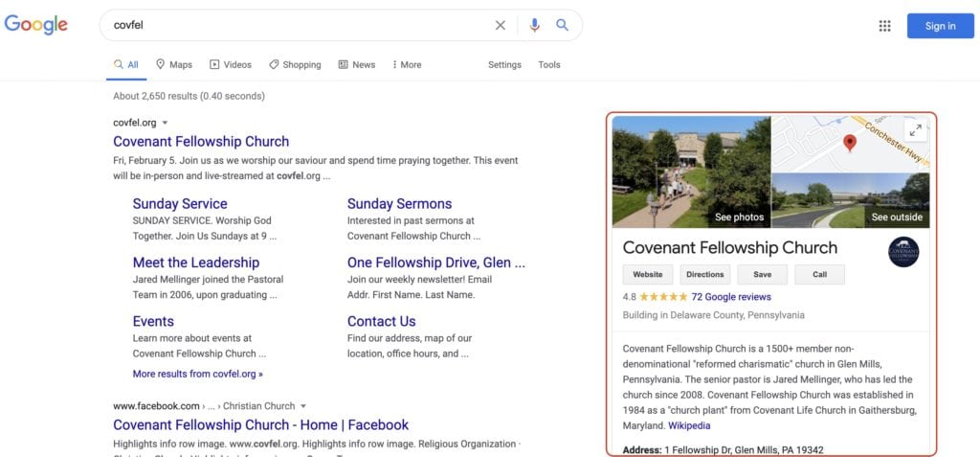Click the Directions button
Screen dimensions: 980x457
pyautogui.click(x=705, y=274)
